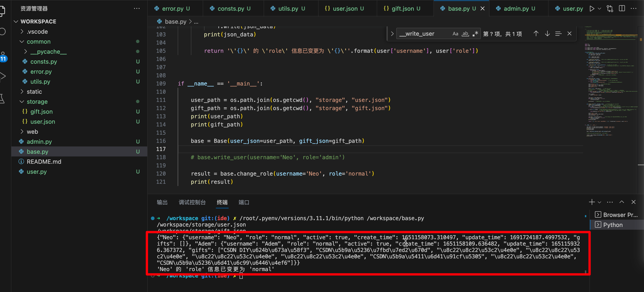
Task: Open user.json in explorer tree
Action: [80, 122]
